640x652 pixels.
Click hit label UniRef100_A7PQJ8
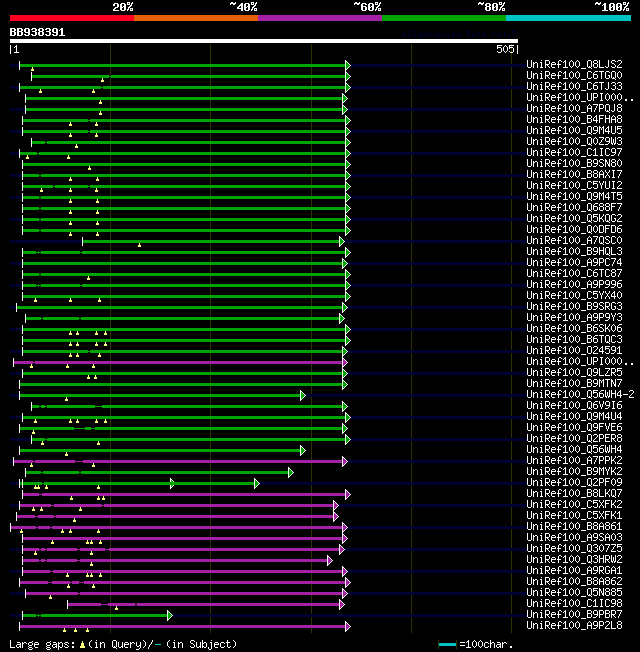574,108
